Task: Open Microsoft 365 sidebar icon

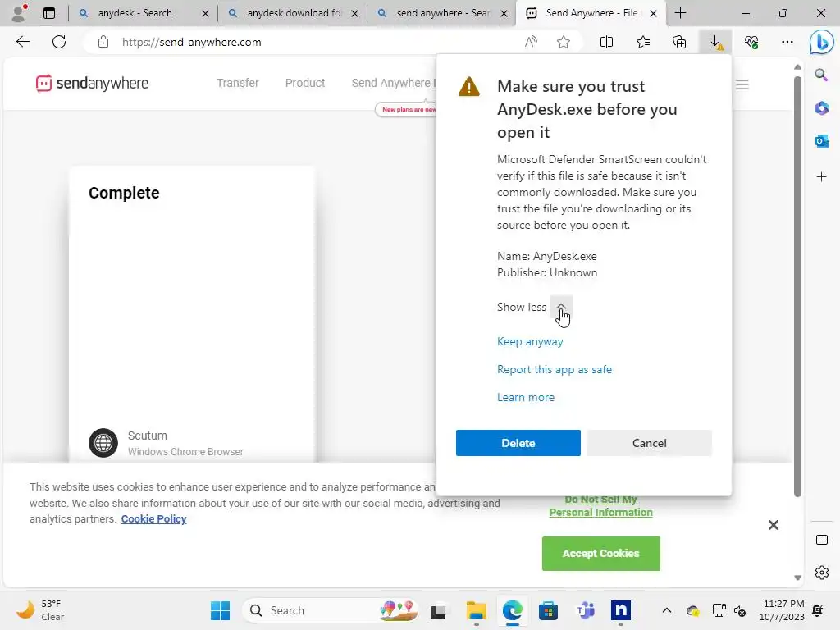Action: point(821,107)
